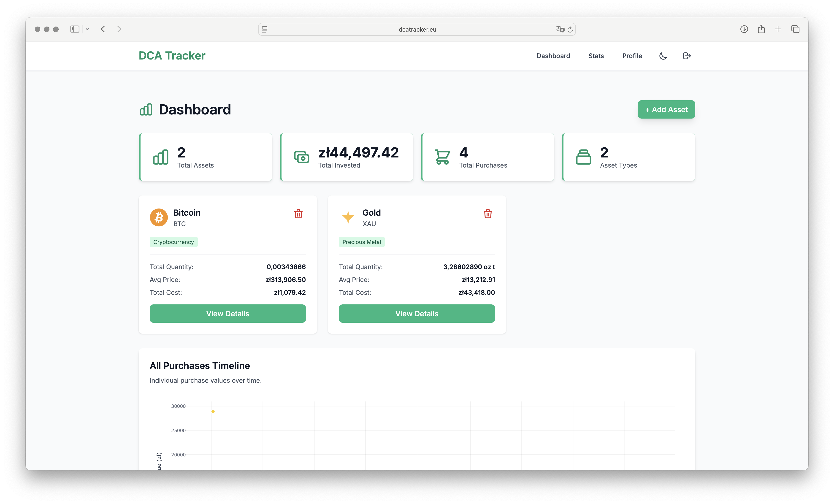834x504 pixels.
Task: Open the page reader view menu
Action: (264, 30)
